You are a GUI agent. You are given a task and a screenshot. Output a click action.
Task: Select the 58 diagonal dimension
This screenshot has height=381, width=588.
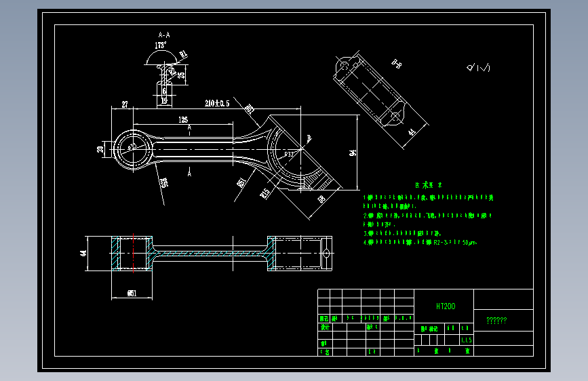(x=321, y=199)
